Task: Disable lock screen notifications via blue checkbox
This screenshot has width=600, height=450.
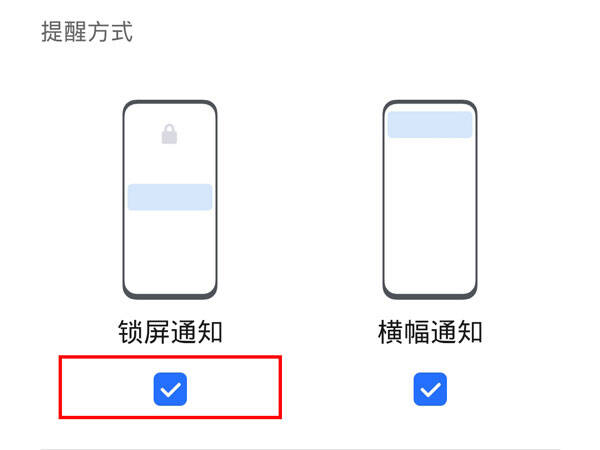Action: 170,389
